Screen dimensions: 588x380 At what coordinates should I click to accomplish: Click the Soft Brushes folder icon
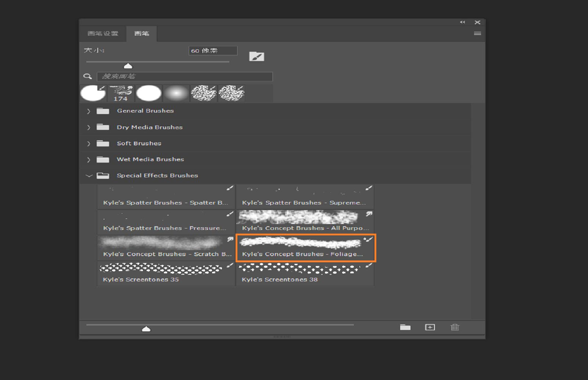pos(103,143)
